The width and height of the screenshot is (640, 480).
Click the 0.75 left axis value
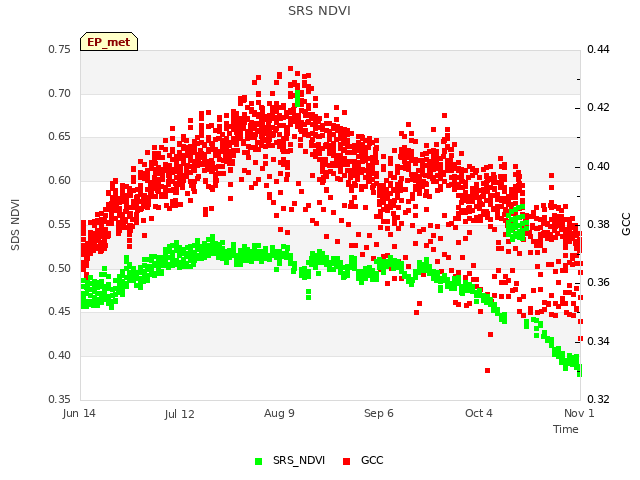[x=60, y=49]
